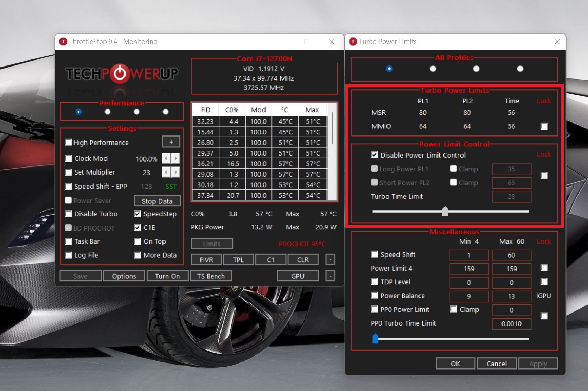The image size is (588, 391).
Task: Toggle the PP0 lock checkbox
Action: coord(544,316)
